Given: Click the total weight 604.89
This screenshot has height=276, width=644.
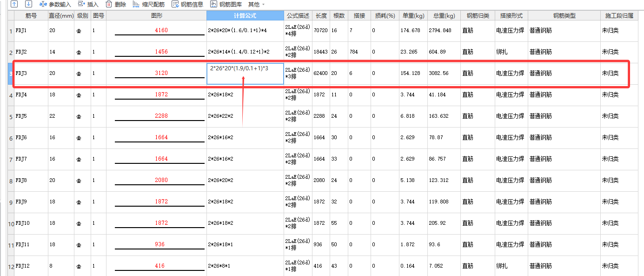Looking at the screenshot, I should click(x=437, y=52).
